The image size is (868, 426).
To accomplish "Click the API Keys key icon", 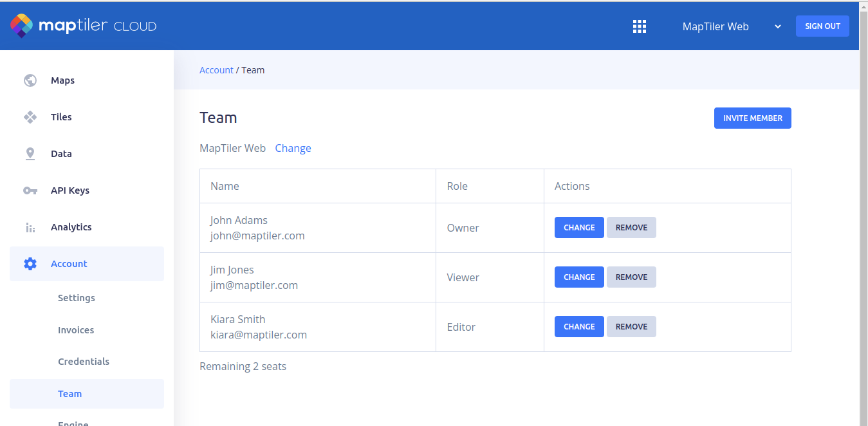I will pyautogui.click(x=30, y=190).
